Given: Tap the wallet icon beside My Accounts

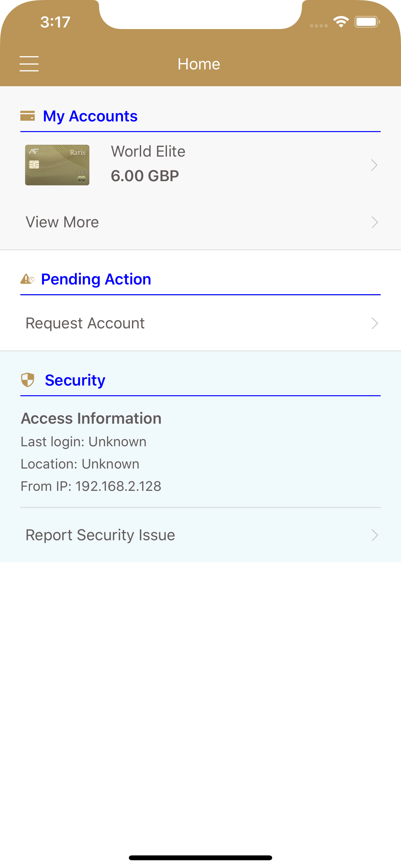Looking at the screenshot, I should click(28, 116).
